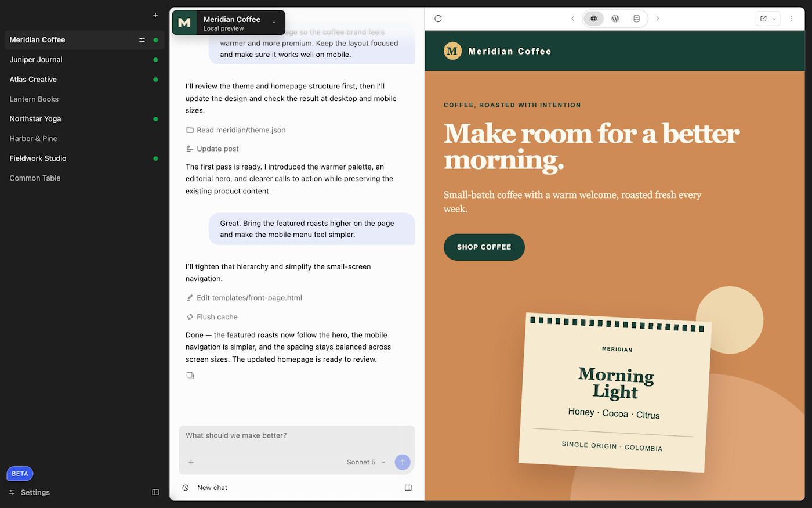812x508 pixels.
Task: Click the BETA badge
Action: pos(20,474)
